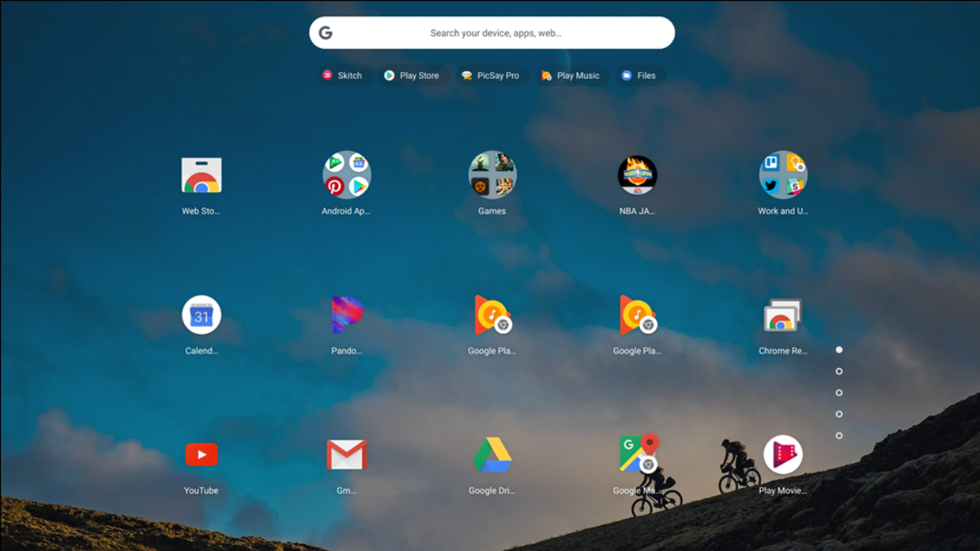Jump to the third launcher page dot
This screenshot has width=980, height=551.
point(839,393)
